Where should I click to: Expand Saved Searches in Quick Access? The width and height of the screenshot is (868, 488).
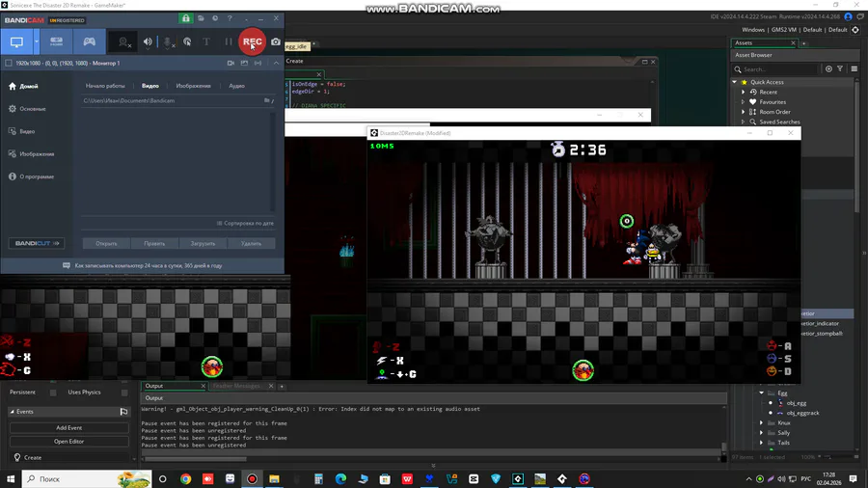[x=744, y=122]
